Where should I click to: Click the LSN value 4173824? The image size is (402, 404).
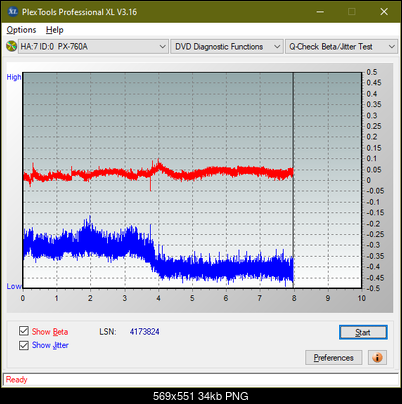point(145,332)
